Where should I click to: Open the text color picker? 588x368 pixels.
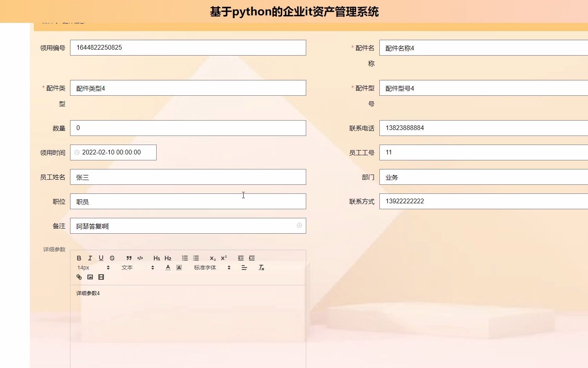click(168, 268)
